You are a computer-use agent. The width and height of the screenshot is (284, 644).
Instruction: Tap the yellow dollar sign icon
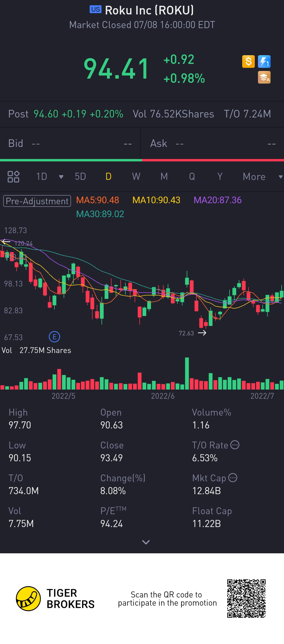click(x=248, y=62)
